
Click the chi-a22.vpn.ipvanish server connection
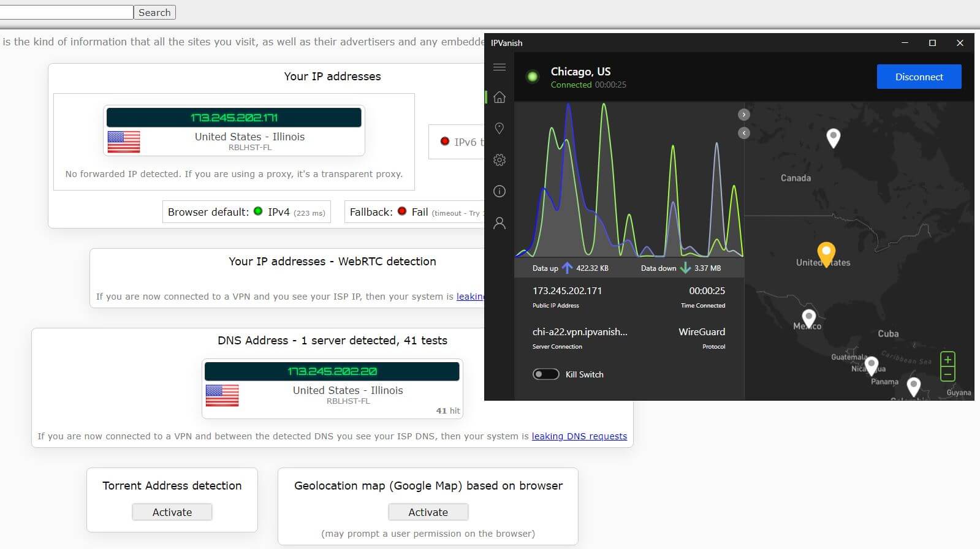click(x=580, y=331)
